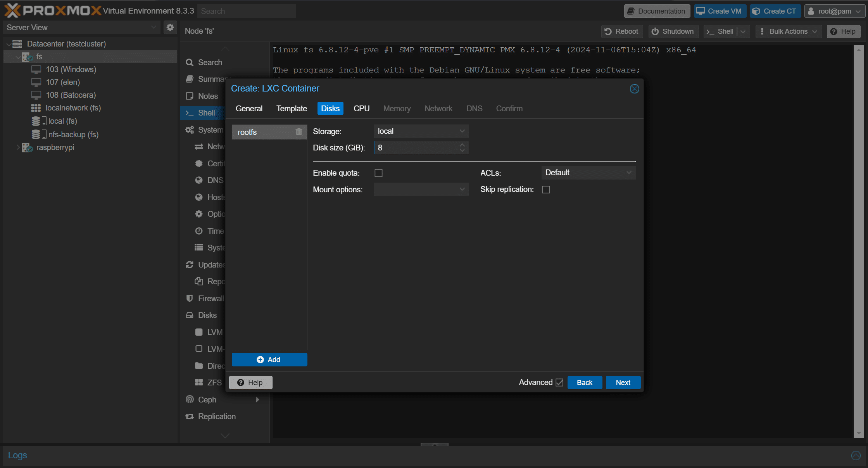Viewport: 868px width, 468px height.
Task: Click storage icon for local (fs)
Action: coord(39,121)
